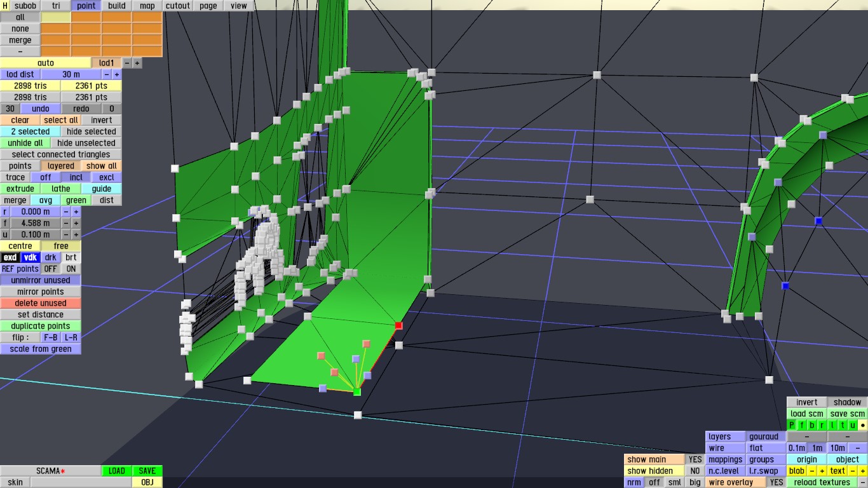This screenshot has width=868, height=488.
Task: Shrink blob size with its minus button
Action: (812, 471)
